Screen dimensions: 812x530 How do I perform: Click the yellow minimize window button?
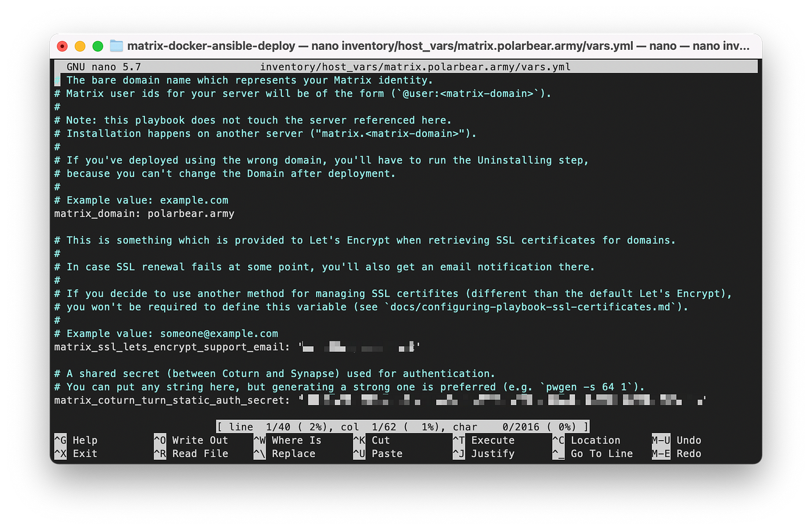(80, 46)
